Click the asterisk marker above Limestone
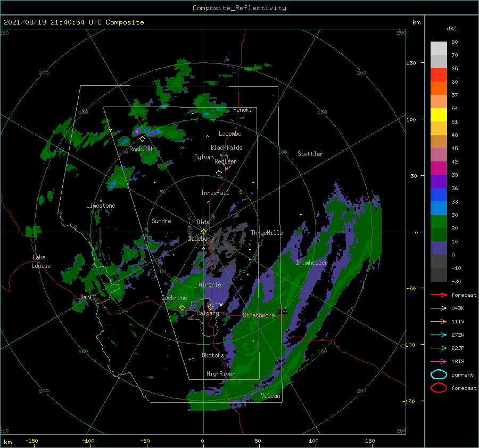The width and height of the screenshot is (479, 448). pos(101,201)
